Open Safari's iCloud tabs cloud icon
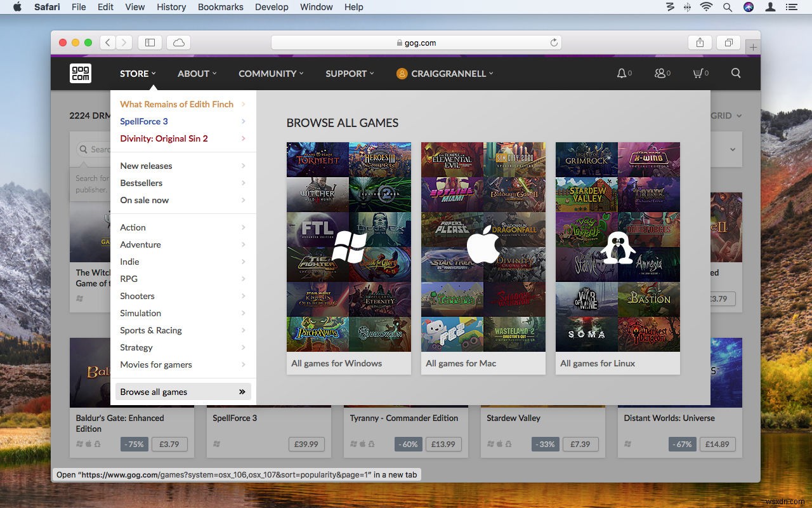 [178, 42]
